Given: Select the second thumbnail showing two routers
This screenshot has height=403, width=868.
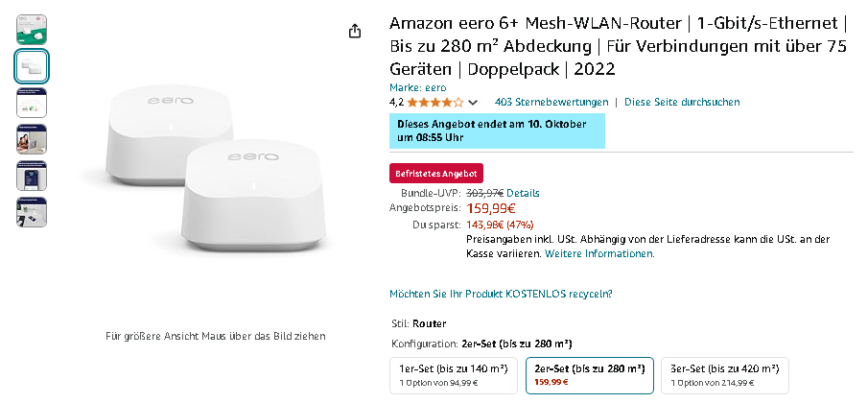Looking at the screenshot, I should coord(32,66).
